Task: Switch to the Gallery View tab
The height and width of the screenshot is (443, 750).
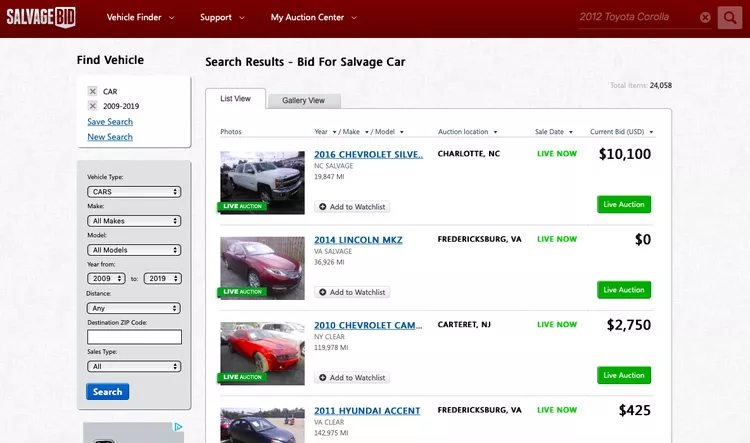Action: coord(303,100)
